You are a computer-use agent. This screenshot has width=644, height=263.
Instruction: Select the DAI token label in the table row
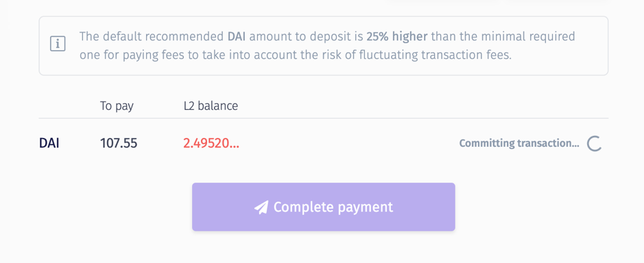(49, 144)
